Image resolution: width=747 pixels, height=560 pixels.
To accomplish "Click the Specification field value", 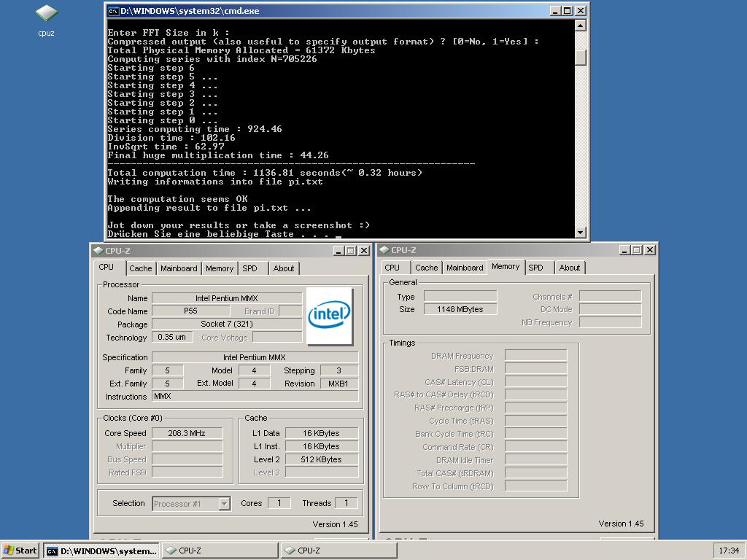I will [255, 357].
